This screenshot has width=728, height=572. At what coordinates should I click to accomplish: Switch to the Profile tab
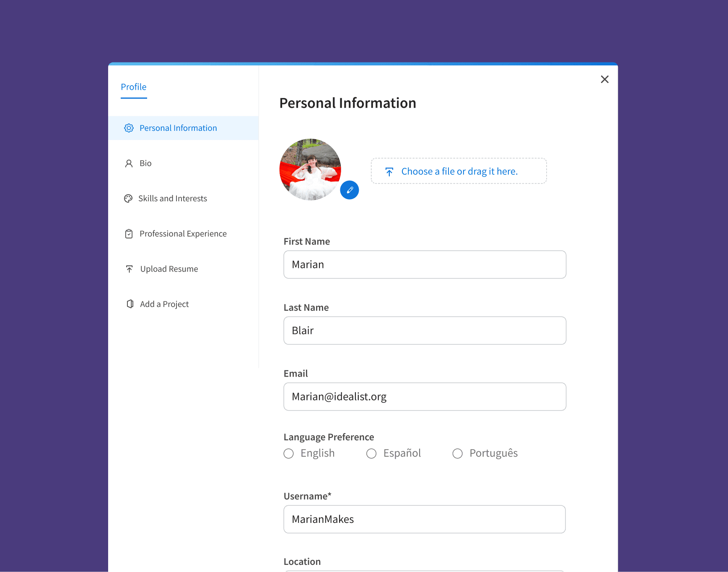[x=133, y=87]
